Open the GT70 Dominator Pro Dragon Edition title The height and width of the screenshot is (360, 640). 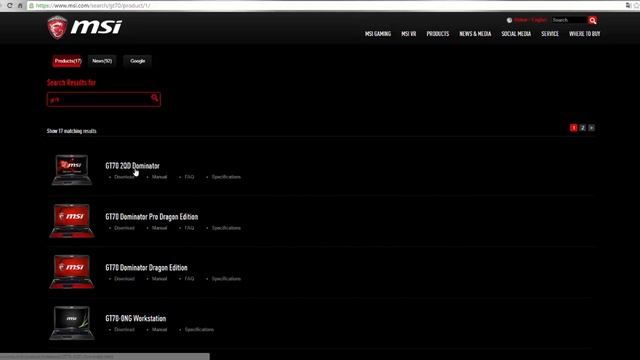pyautogui.click(x=151, y=217)
